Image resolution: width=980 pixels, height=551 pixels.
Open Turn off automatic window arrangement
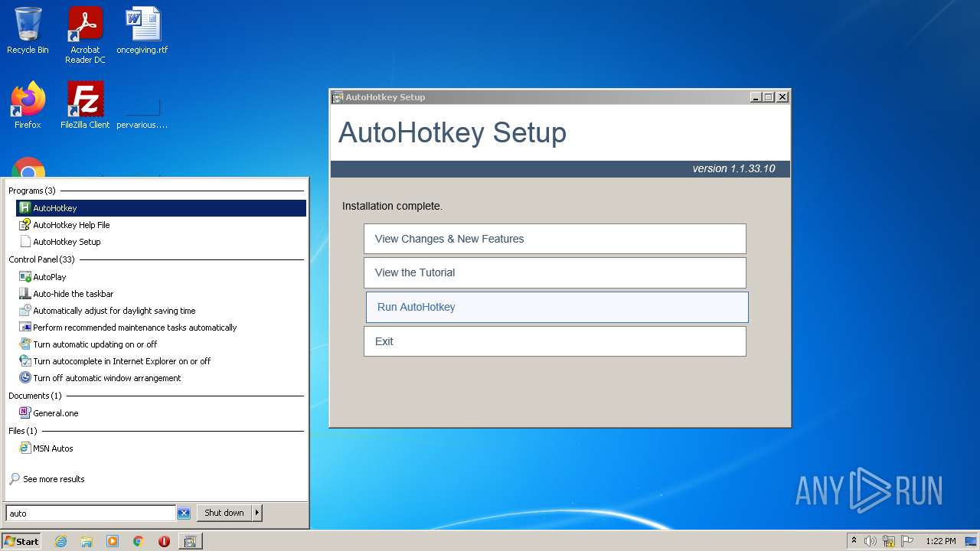[161, 378]
